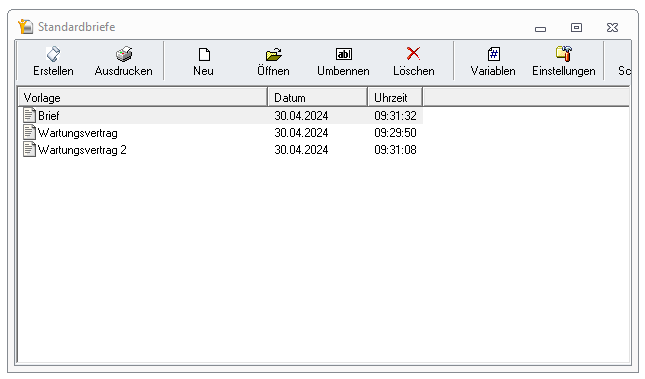The height and width of the screenshot is (379, 645).
Task: Sort templates by the Uhrzeit column header
Action: click(395, 98)
